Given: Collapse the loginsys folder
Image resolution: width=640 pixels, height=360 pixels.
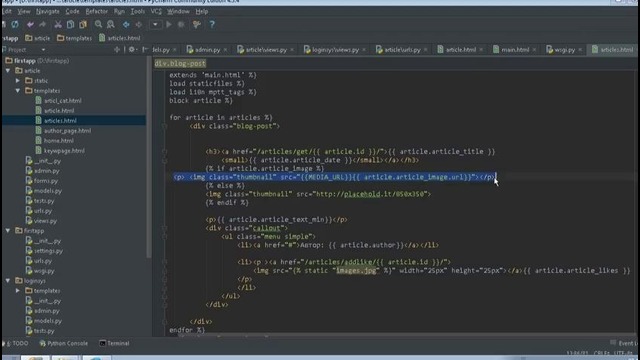Looking at the screenshot, I should 8,281.
